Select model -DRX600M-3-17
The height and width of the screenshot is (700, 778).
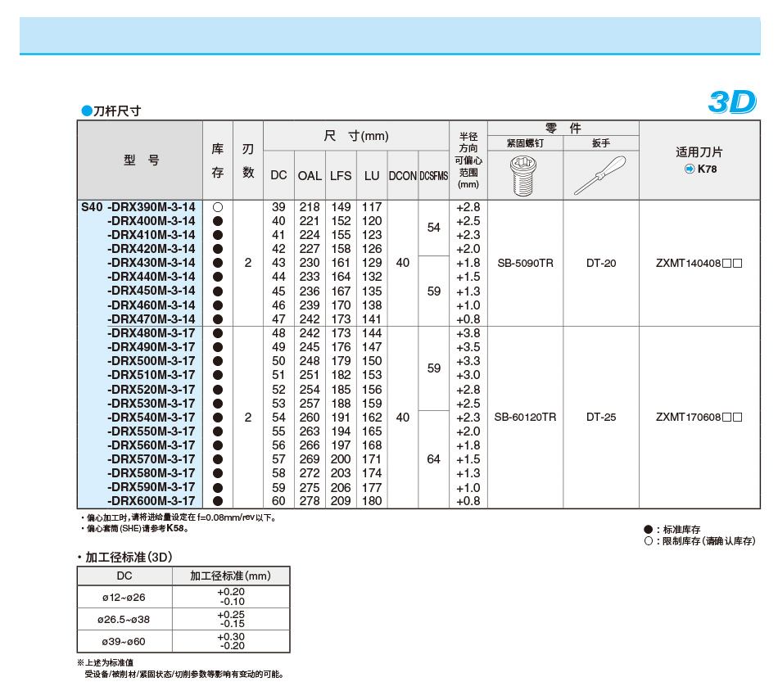click(152, 501)
